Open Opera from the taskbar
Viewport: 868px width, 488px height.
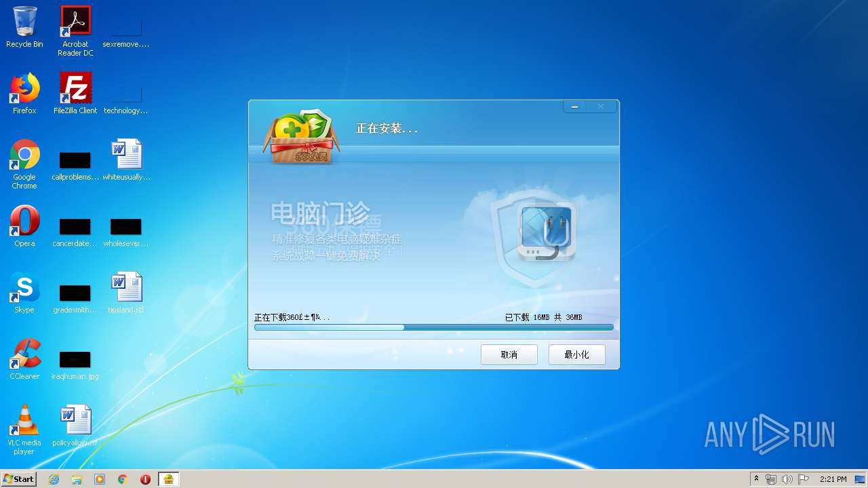coord(145,479)
